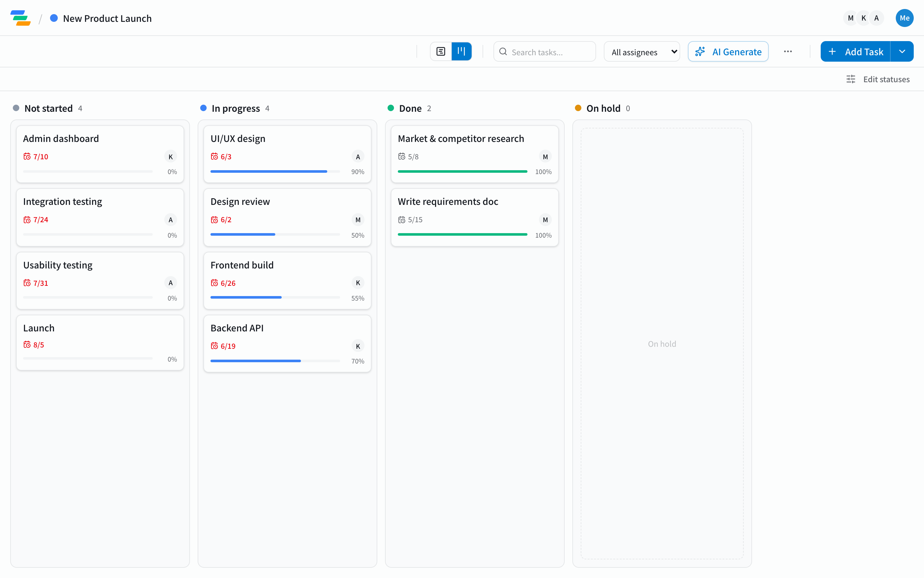The height and width of the screenshot is (578, 924).
Task: Open the Backend API task
Action: [x=287, y=344]
